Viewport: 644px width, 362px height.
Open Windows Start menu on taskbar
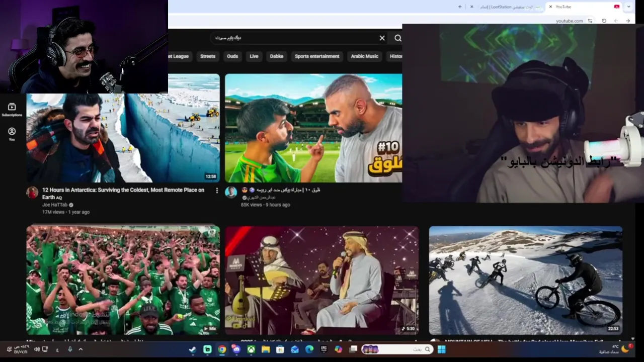click(x=441, y=349)
